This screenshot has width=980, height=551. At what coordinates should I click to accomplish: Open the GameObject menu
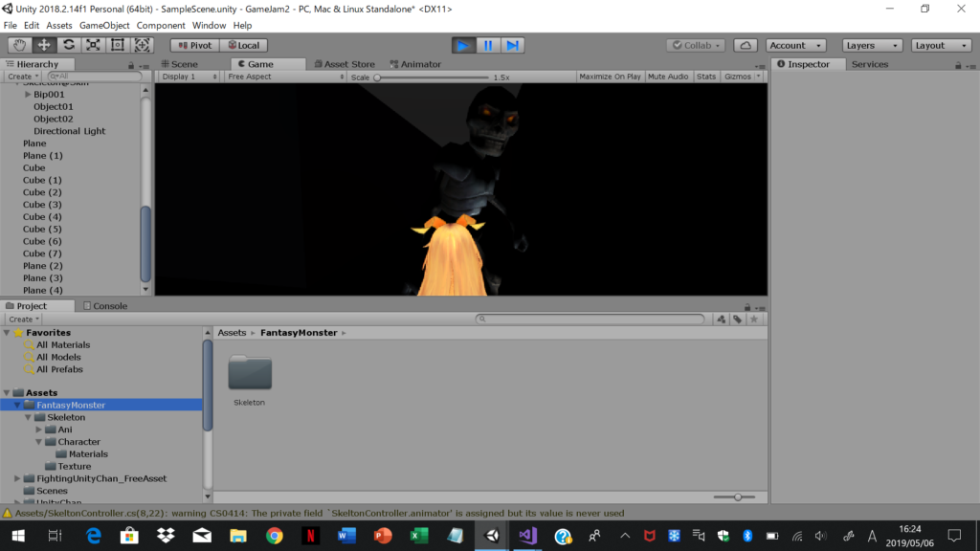103,25
